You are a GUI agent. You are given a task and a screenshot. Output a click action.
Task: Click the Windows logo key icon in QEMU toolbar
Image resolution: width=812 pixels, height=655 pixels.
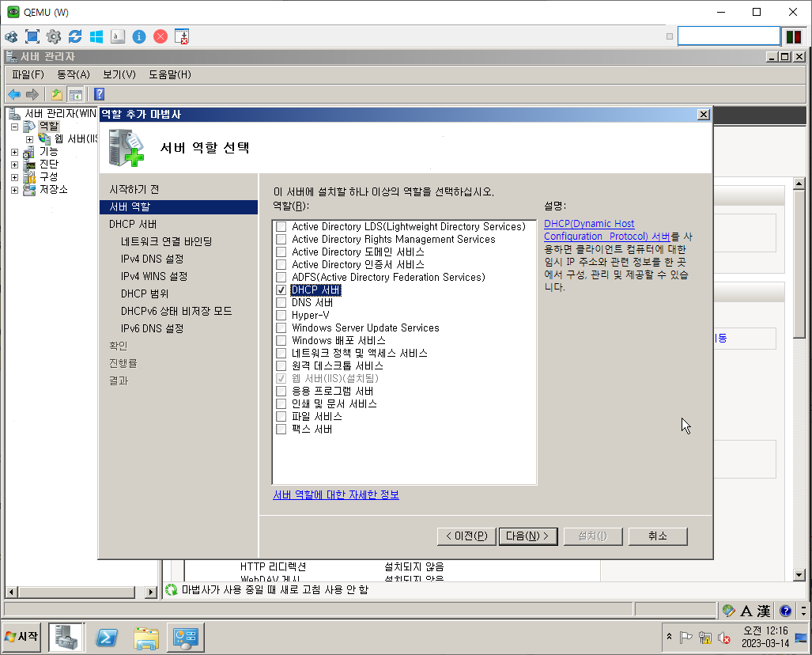[96, 36]
